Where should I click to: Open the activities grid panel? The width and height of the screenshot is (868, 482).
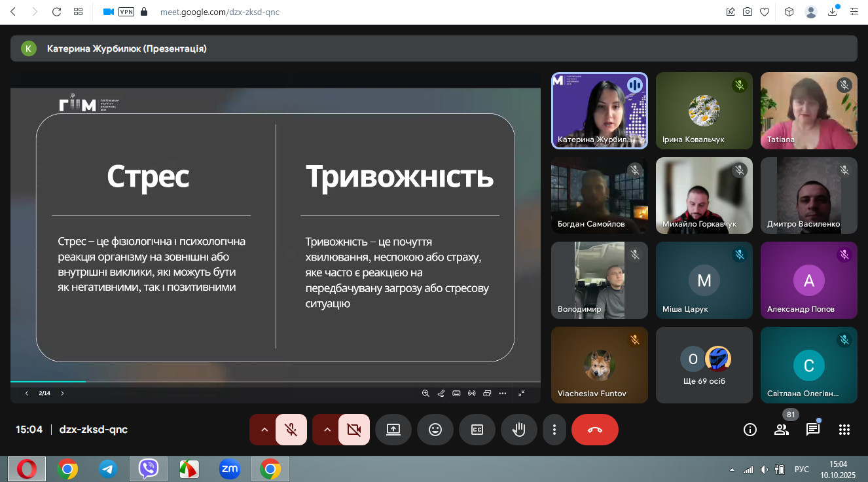tap(844, 430)
